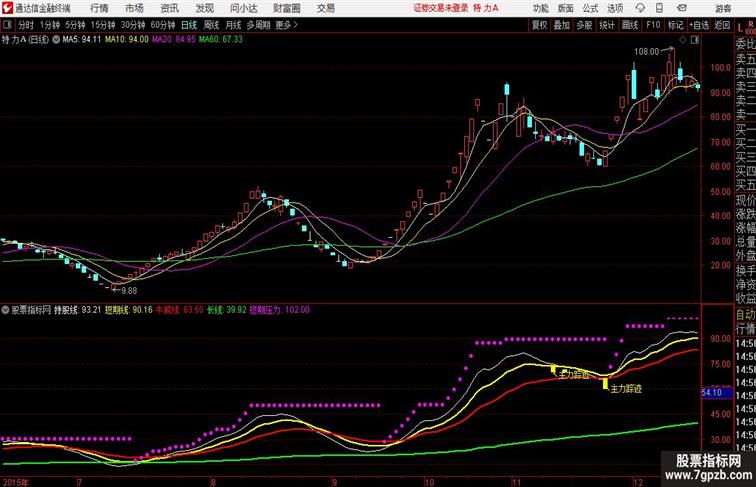The height and width of the screenshot is (487, 756).
Task: Toggle side panel icon beside the diamond
Action: tap(695, 40)
